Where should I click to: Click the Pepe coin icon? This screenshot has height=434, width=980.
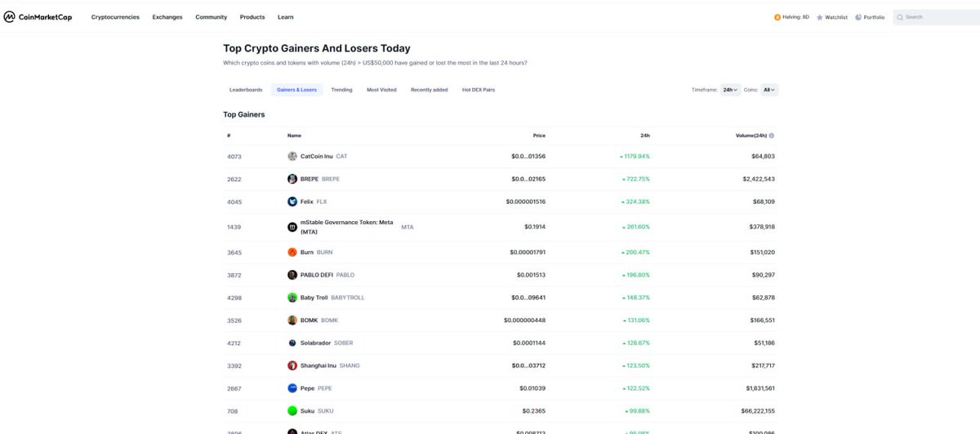coord(292,388)
